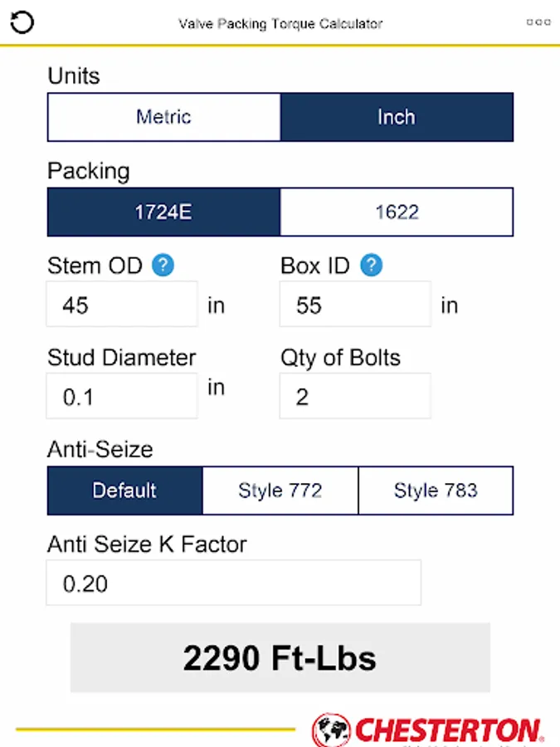Click Stem OD help question icon
Viewport: 560px width, 747px height.
(x=163, y=266)
